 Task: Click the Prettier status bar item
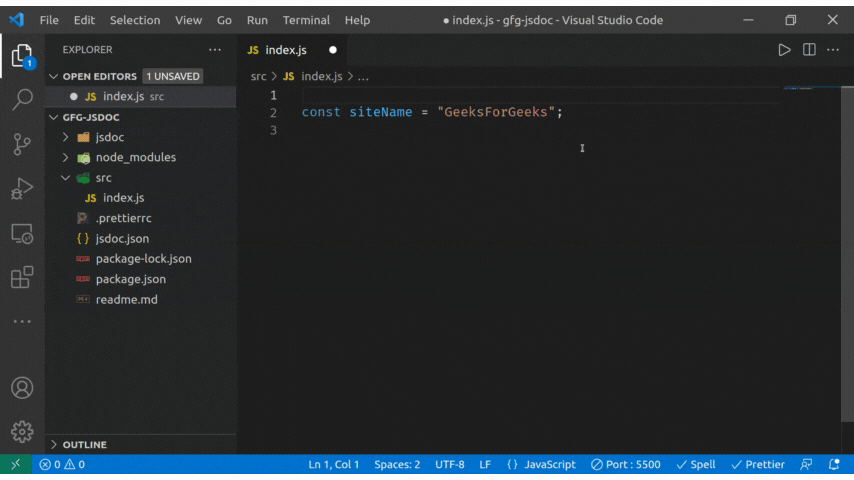tap(758, 464)
